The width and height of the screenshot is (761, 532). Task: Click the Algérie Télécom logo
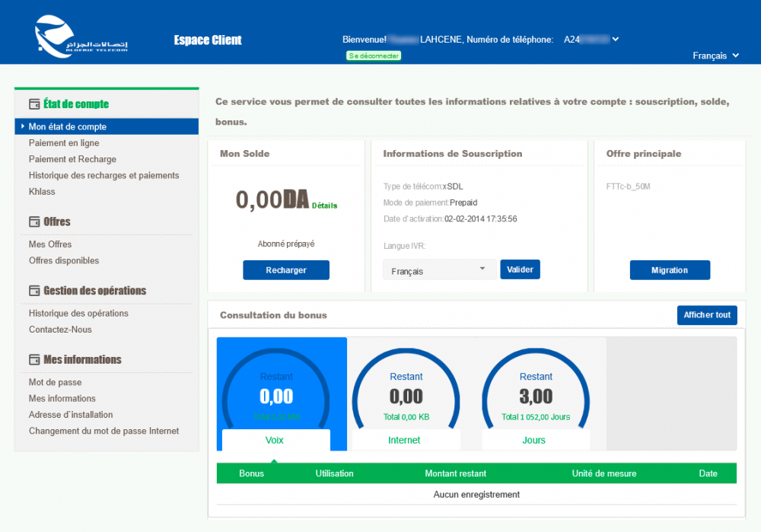pyautogui.click(x=81, y=37)
